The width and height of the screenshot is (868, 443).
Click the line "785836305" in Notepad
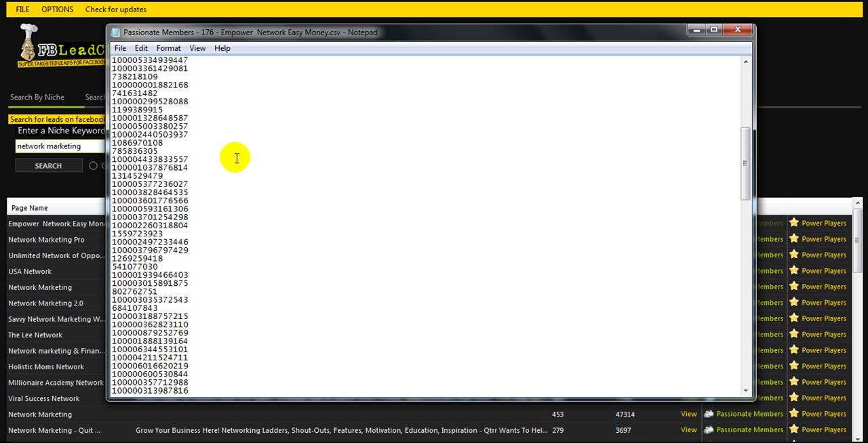134,151
